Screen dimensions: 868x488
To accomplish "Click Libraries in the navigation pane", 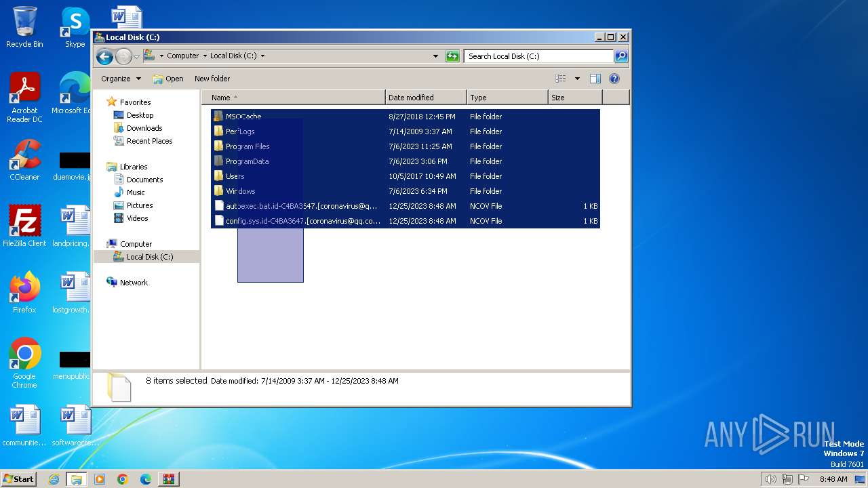I will coord(134,167).
